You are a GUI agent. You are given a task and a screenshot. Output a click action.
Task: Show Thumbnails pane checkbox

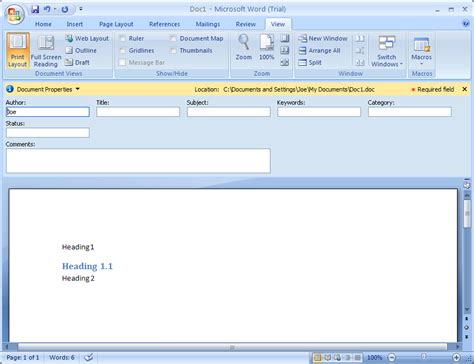(173, 51)
